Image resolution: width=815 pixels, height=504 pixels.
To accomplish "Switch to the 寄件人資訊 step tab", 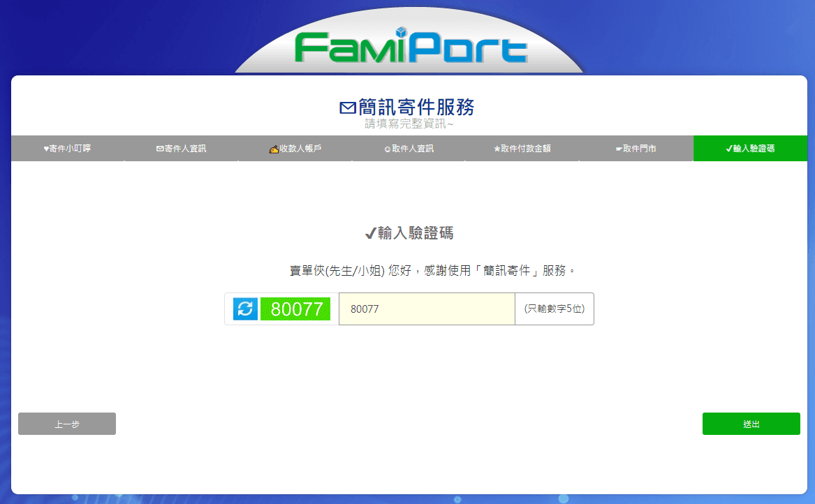I will point(182,149).
